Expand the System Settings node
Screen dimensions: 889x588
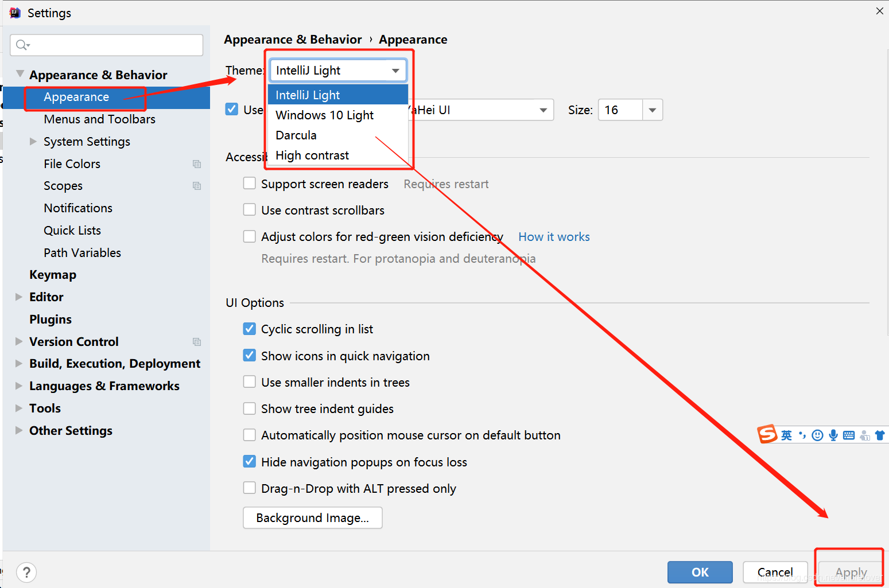pos(33,141)
